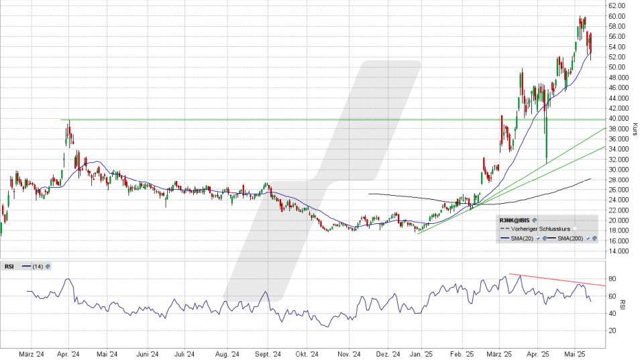Select the SMA(200) legend label

pos(570,239)
